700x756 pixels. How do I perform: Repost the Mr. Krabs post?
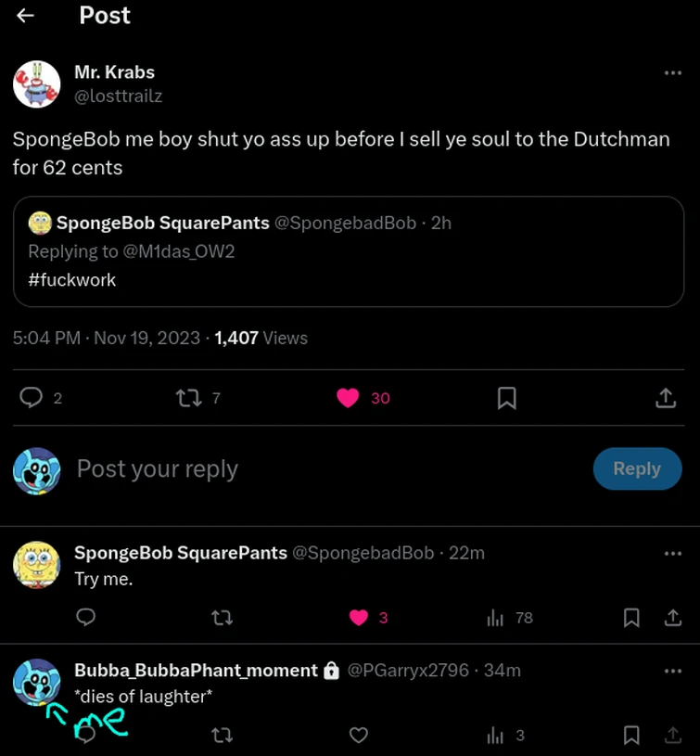point(188,398)
